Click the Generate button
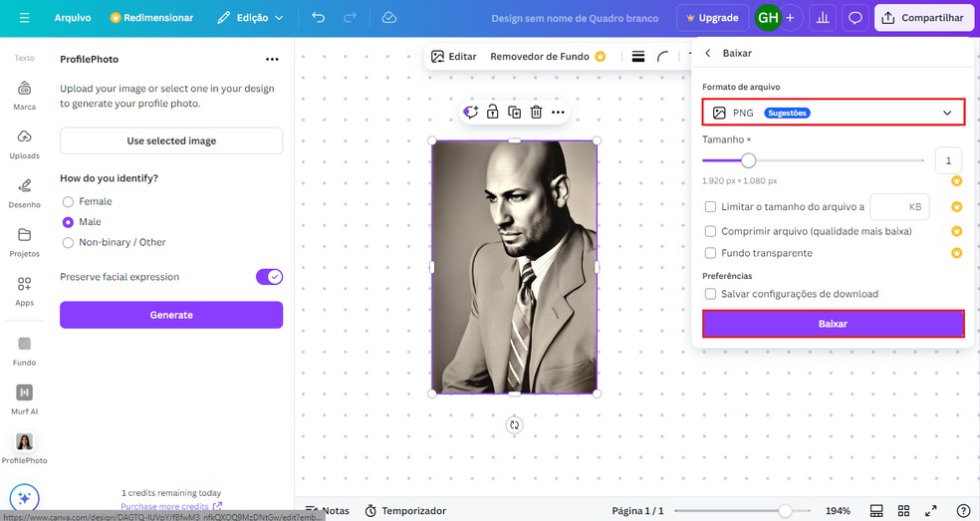980x521 pixels. click(x=171, y=315)
